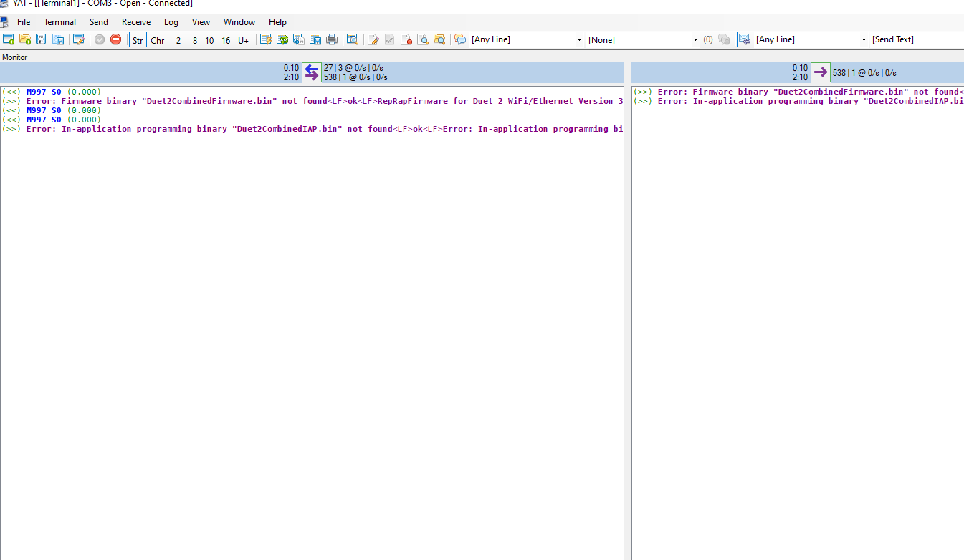Expand the [None] automatic action dropdown
The image size is (964, 560).
695,40
